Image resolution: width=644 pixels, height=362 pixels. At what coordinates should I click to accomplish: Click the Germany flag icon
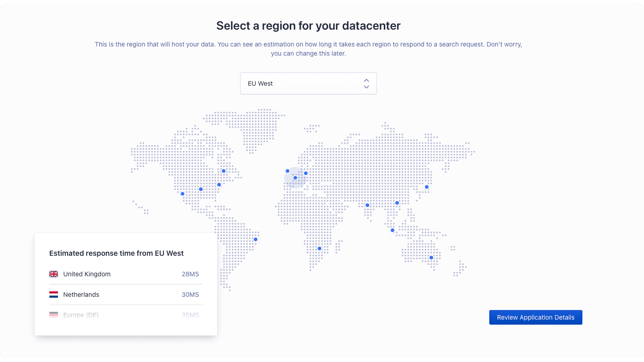53,315
